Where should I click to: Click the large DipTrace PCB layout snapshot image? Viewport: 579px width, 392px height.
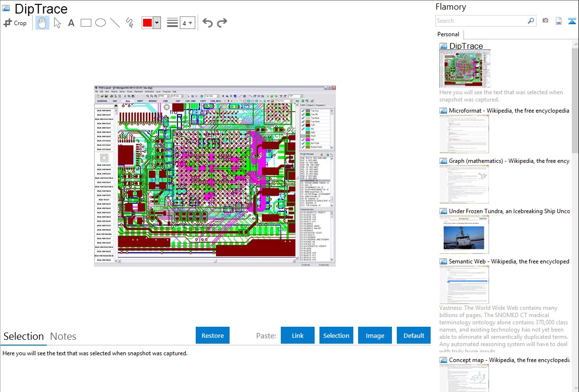coord(215,176)
